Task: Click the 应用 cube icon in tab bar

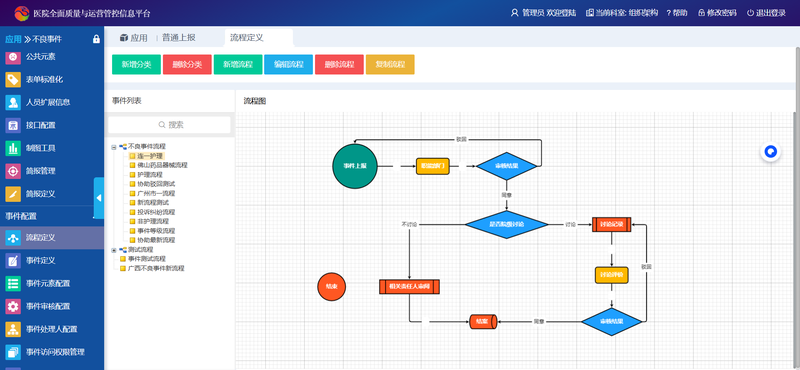Action: (x=123, y=38)
